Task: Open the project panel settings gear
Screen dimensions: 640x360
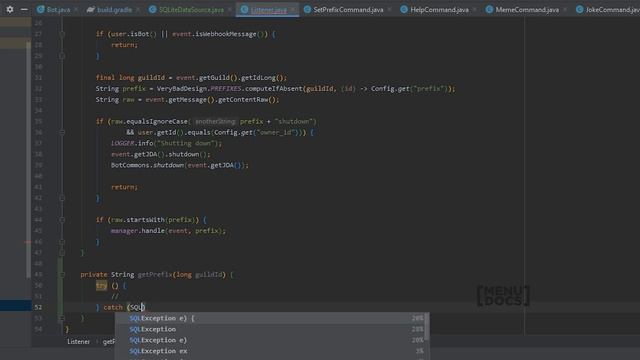Action: [10, 9]
